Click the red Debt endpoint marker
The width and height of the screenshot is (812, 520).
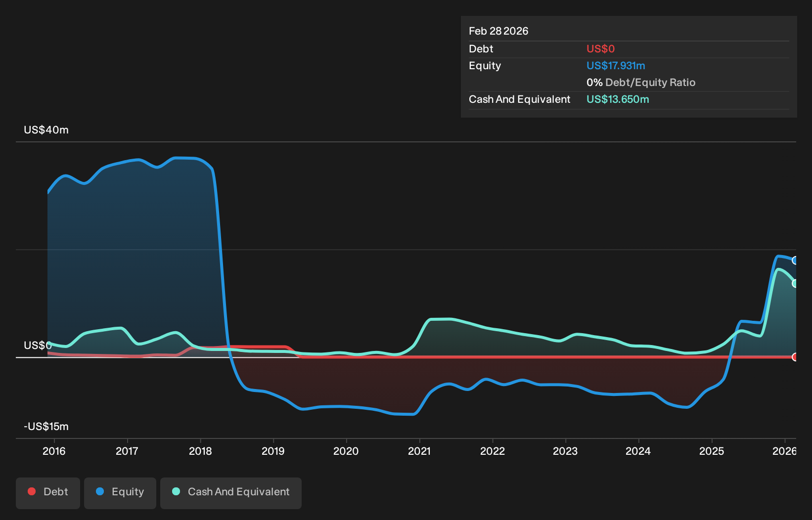coord(795,357)
